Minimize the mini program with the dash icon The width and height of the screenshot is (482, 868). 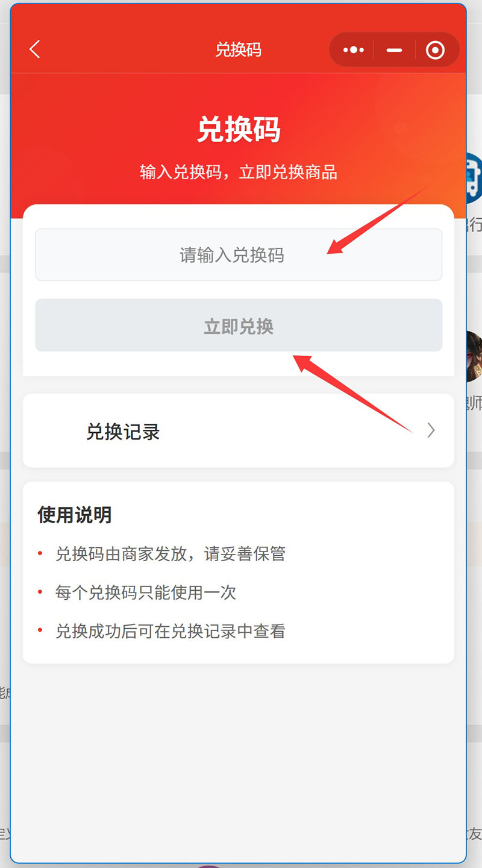tap(394, 50)
